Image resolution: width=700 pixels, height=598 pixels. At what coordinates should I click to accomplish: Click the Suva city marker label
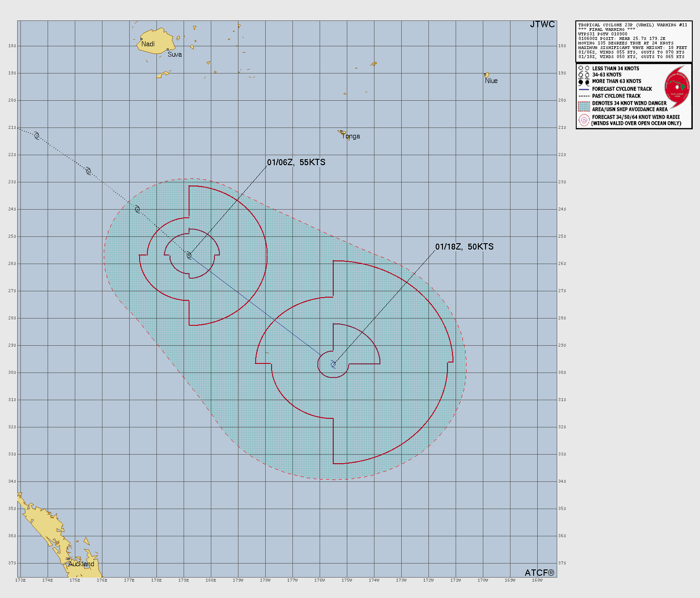pos(175,54)
